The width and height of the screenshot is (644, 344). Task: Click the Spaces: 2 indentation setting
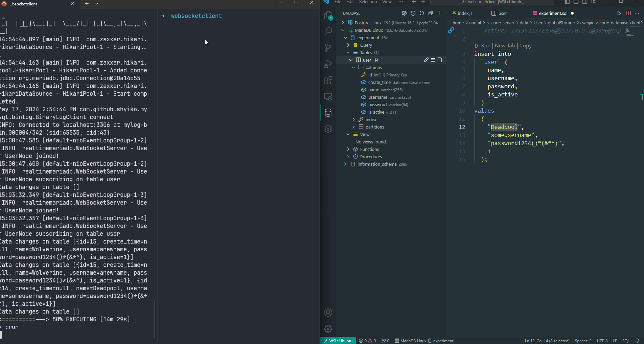coord(583,341)
